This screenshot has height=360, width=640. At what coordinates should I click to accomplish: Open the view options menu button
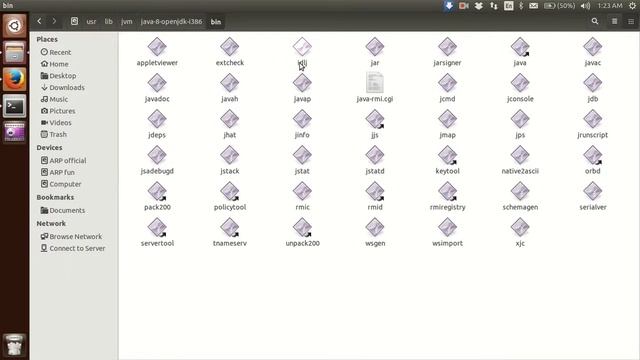click(631, 21)
